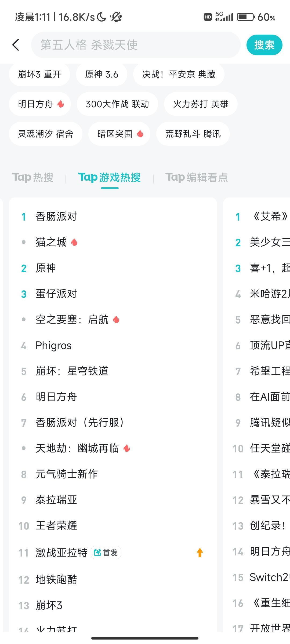290x644 pixels.
Task: Tap the 荒野乱斗 腾讯 suggestion chip
Action: [193, 134]
